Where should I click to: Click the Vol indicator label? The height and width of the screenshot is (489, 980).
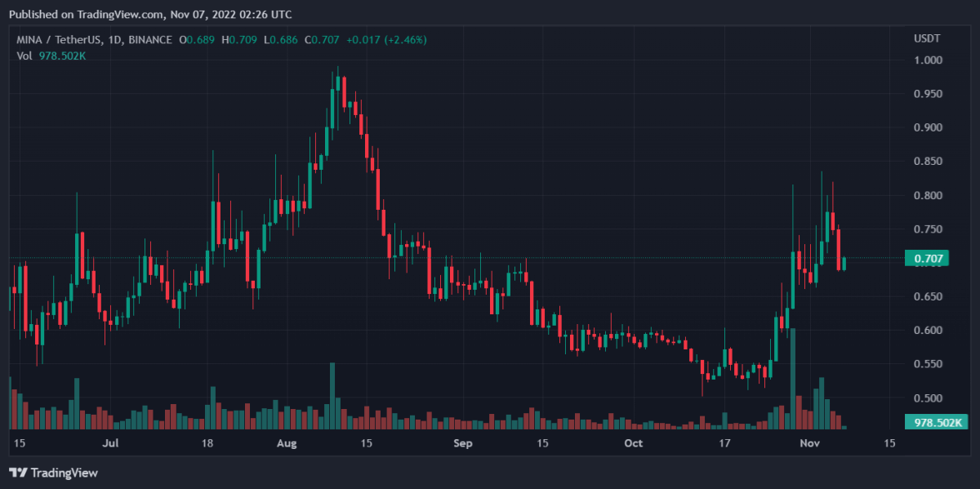click(x=24, y=55)
